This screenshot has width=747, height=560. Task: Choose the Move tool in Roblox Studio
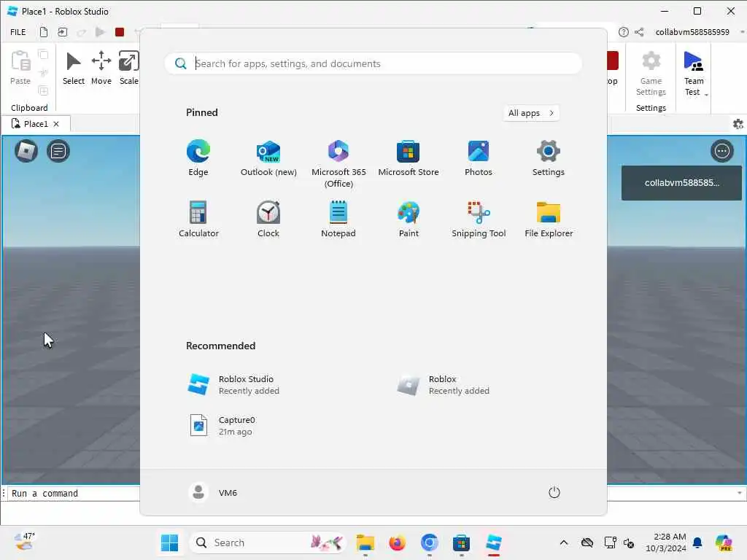pyautogui.click(x=101, y=68)
